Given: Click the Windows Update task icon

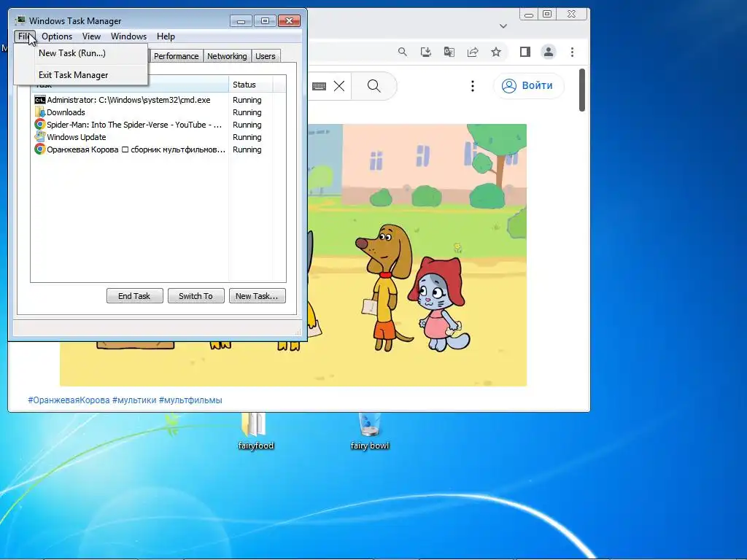Looking at the screenshot, I should [x=40, y=137].
